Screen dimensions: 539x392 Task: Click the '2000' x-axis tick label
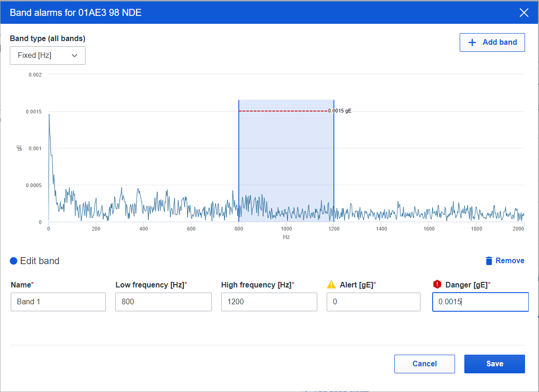[518, 229]
